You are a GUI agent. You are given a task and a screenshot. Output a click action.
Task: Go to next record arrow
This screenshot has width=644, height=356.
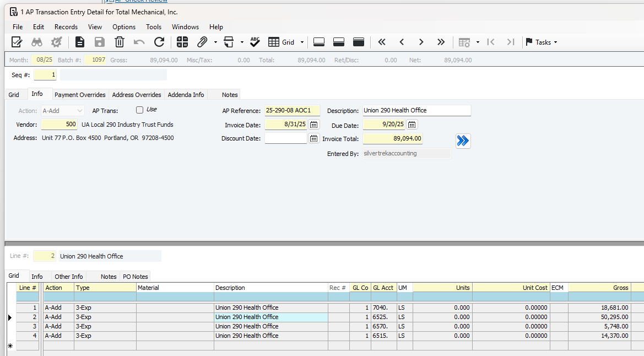click(421, 42)
